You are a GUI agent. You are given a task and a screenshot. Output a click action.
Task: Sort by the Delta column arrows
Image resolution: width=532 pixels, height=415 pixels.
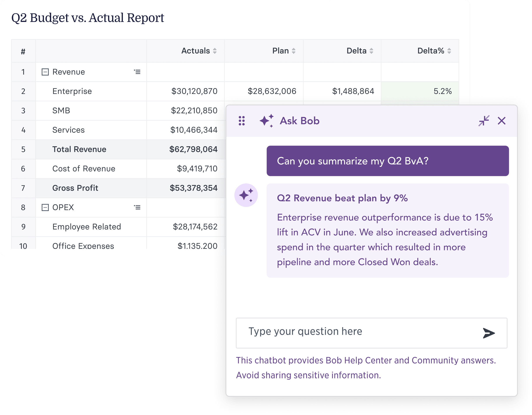tap(371, 51)
